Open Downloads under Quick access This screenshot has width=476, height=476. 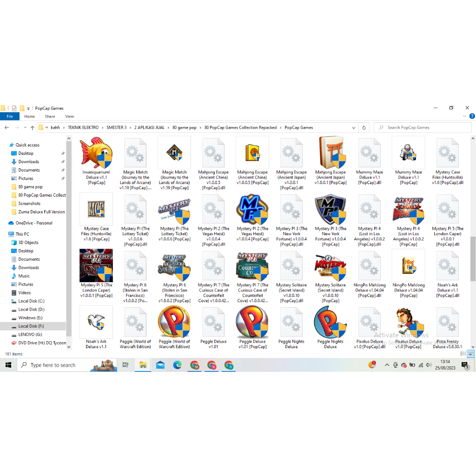click(x=28, y=161)
